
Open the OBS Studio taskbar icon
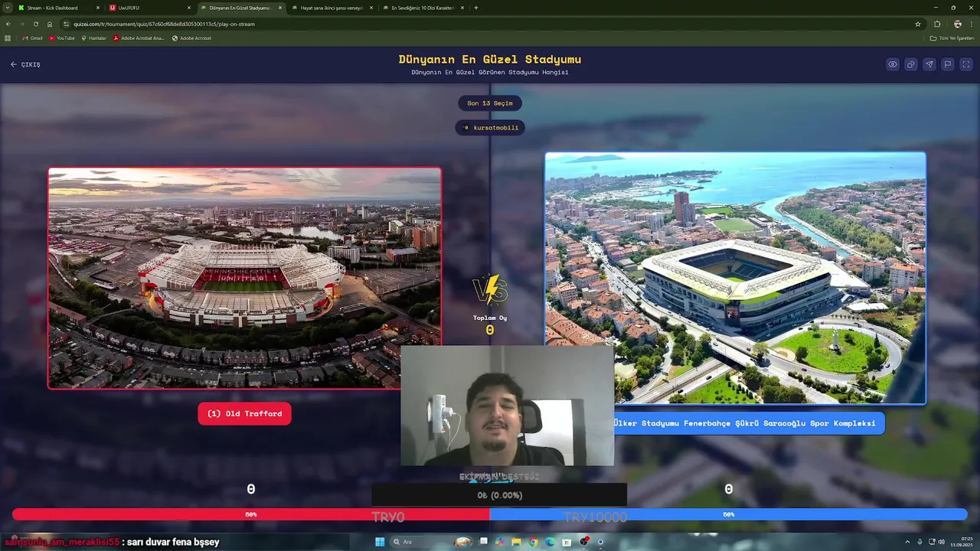[584, 541]
